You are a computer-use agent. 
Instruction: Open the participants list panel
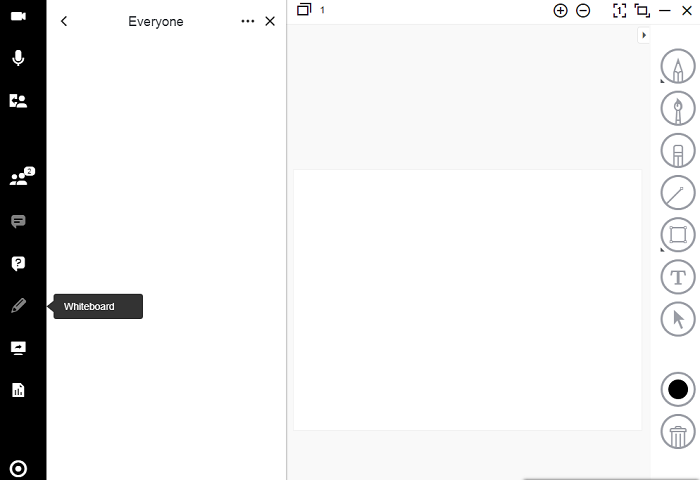tap(19, 179)
